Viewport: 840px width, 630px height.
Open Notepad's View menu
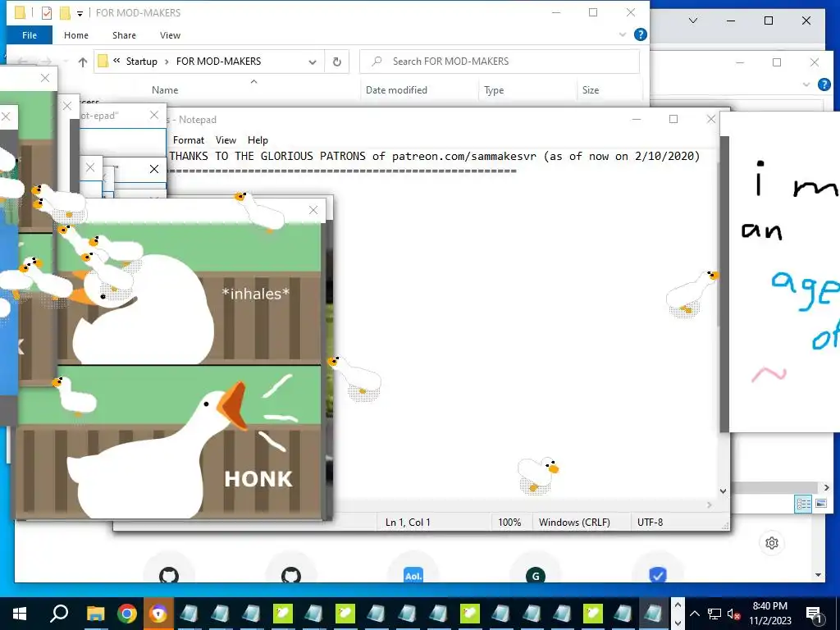click(226, 139)
